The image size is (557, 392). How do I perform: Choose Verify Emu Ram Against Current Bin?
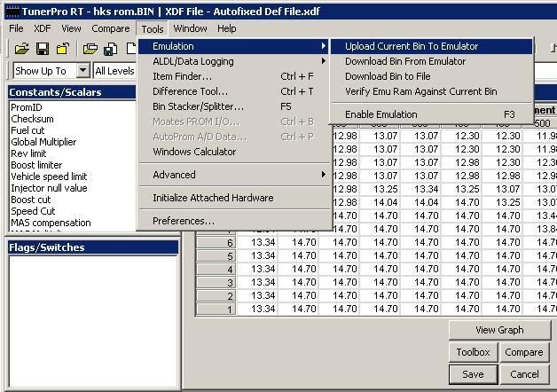click(x=431, y=91)
